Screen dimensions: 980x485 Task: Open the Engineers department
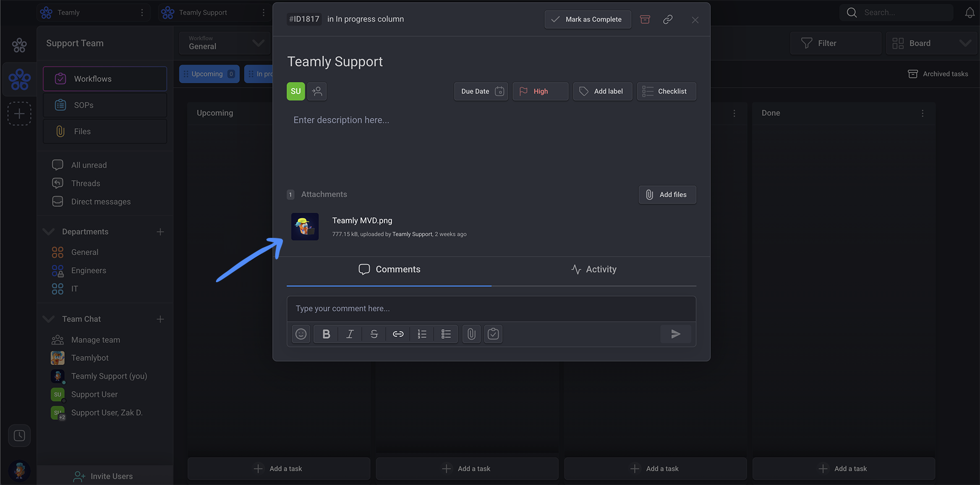[88, 270]
